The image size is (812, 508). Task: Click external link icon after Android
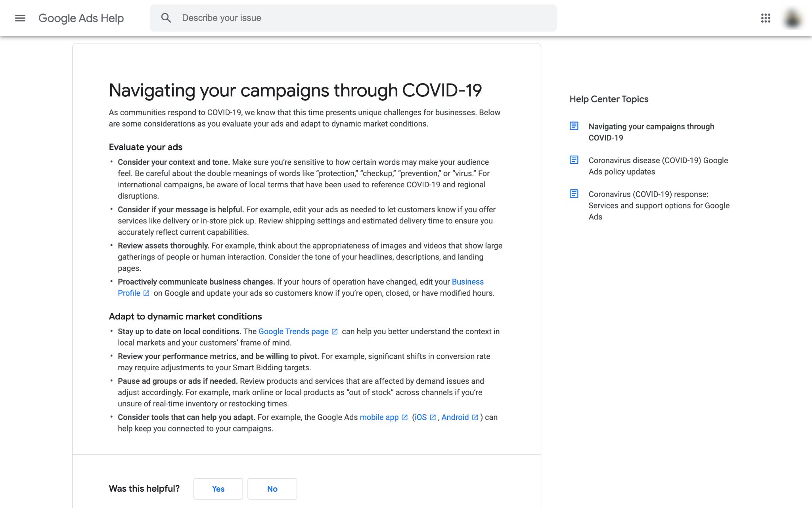475,418
